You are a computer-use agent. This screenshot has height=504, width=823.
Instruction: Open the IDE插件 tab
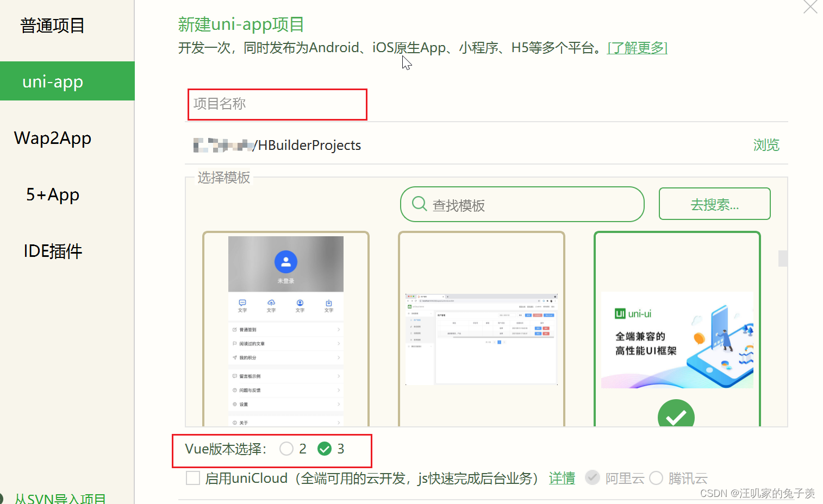click(53, 251)
